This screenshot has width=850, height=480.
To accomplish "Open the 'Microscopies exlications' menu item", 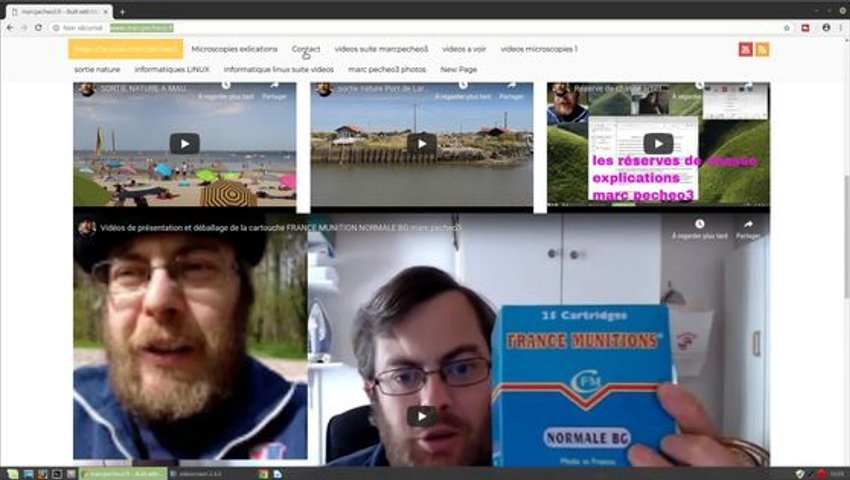I will (x=234, y=49).
